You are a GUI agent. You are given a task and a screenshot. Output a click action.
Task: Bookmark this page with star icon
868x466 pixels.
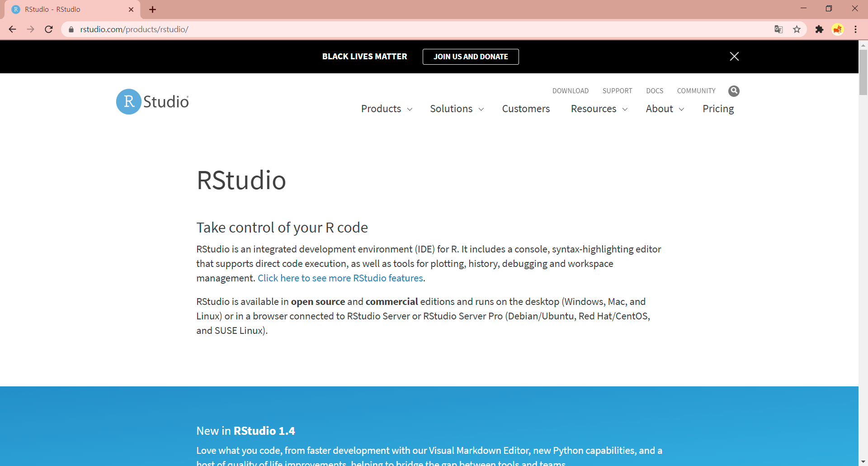tap(797, 29)
